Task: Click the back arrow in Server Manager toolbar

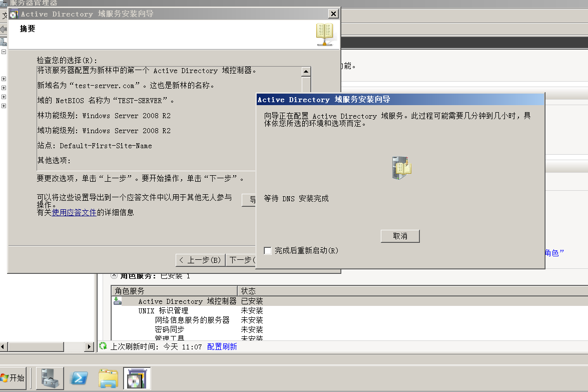Action: (x=4, y=29)
